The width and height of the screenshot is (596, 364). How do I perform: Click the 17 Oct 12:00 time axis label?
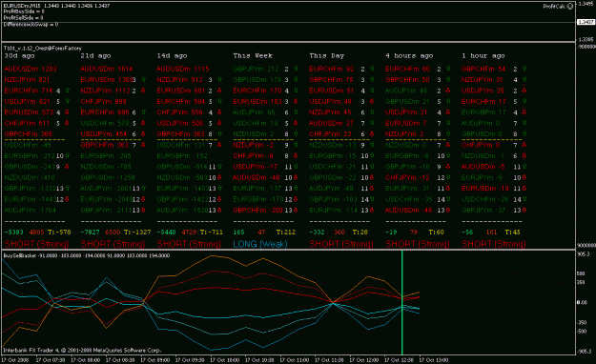tap(363, 360)
